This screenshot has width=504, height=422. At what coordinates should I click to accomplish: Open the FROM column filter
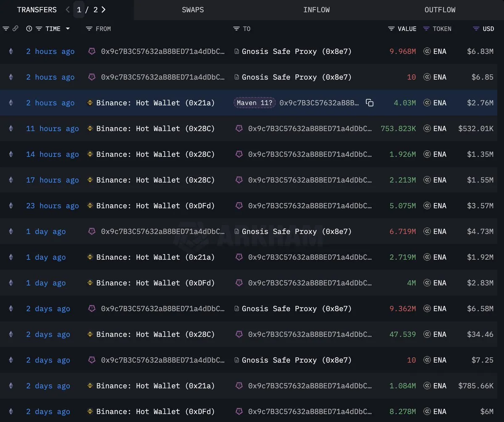[89, 29]
